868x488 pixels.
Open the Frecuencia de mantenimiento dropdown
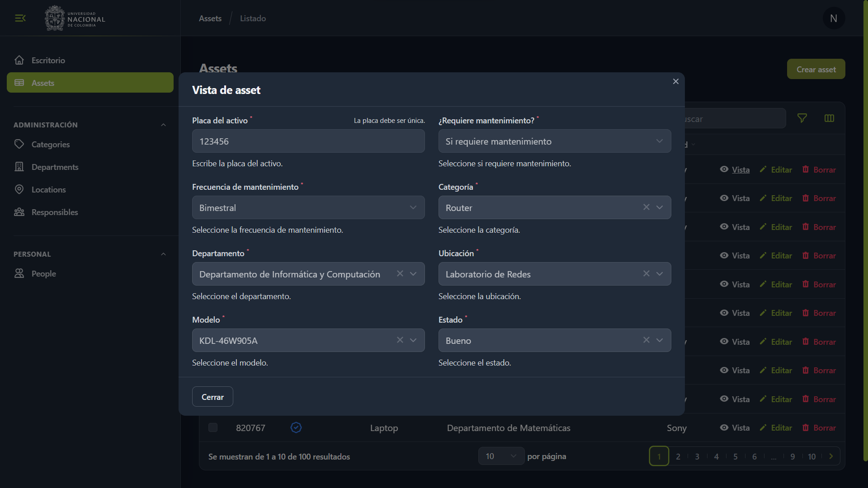(308, 208)
